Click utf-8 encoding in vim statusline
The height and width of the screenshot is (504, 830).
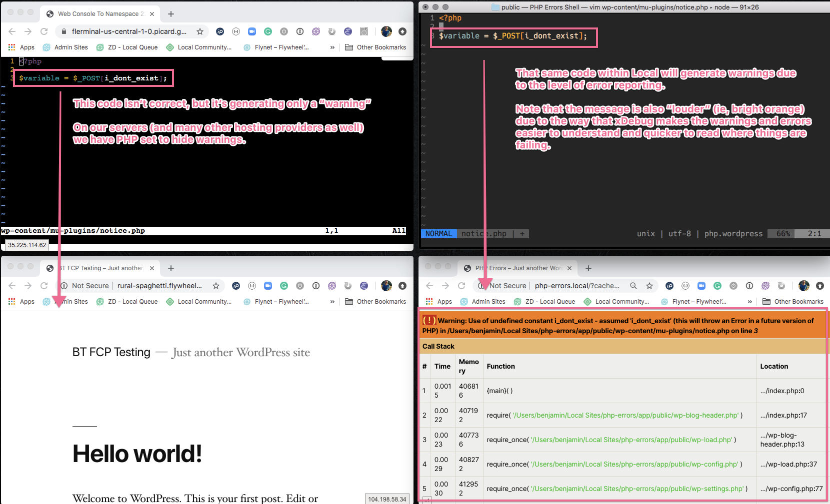[x=679, y=234]
